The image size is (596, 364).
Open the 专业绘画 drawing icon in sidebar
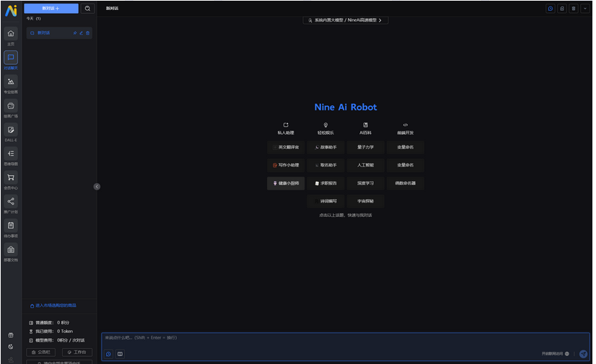[11, 81]
